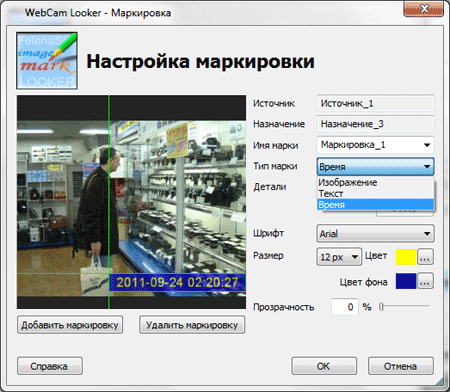The image size is (450, 392).
Task: Choose 'Текст' from the mark type list
Action: coord(375,193)
